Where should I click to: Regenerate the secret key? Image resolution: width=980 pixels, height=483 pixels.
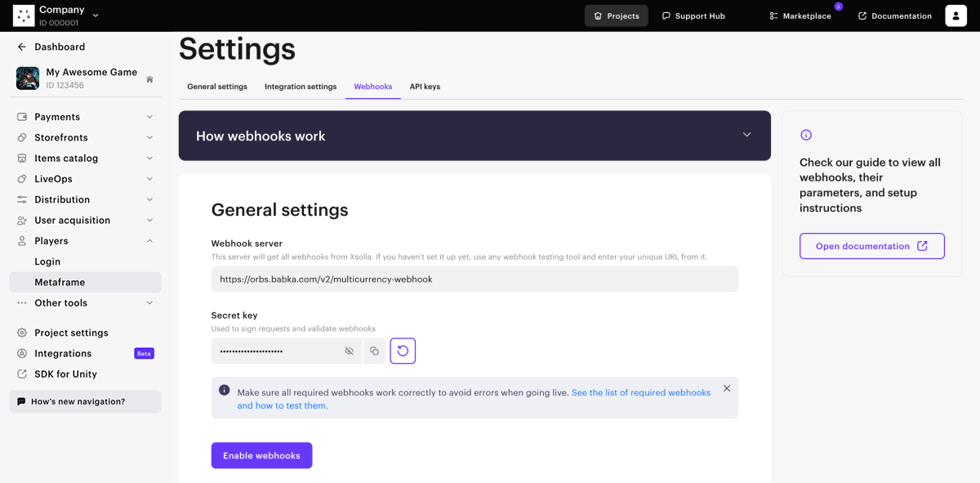click(403, 351)
